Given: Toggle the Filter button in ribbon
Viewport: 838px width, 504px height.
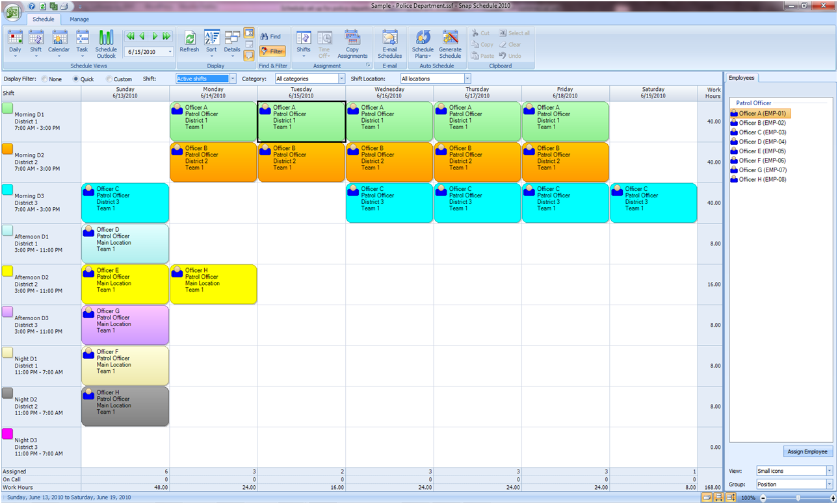Looking at the screenshot, I should click(x=272, y=51).
